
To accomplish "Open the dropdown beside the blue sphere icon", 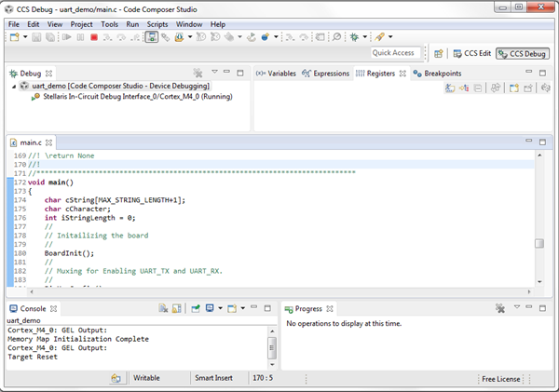I will (276, 37).
